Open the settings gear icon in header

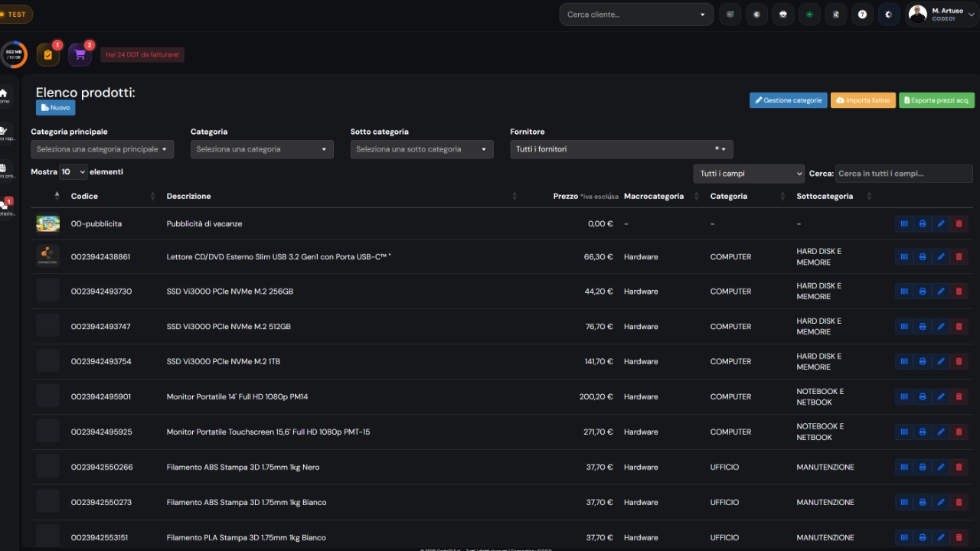[x=888, y=15]
